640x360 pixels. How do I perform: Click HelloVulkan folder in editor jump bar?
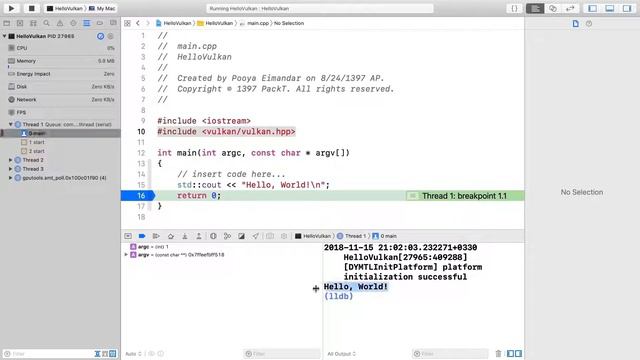pyautogui.click(x=215, y=23)
